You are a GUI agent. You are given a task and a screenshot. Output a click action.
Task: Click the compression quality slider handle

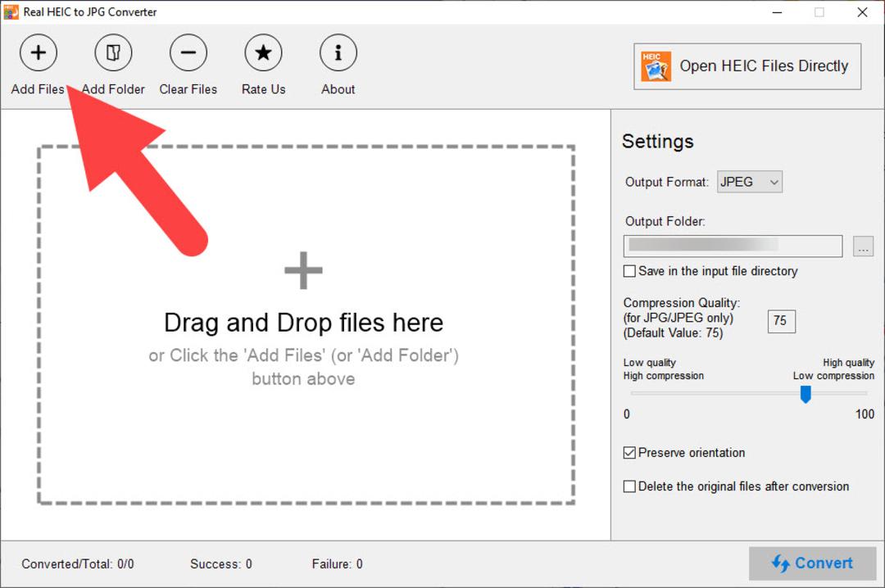click(806, 394)
